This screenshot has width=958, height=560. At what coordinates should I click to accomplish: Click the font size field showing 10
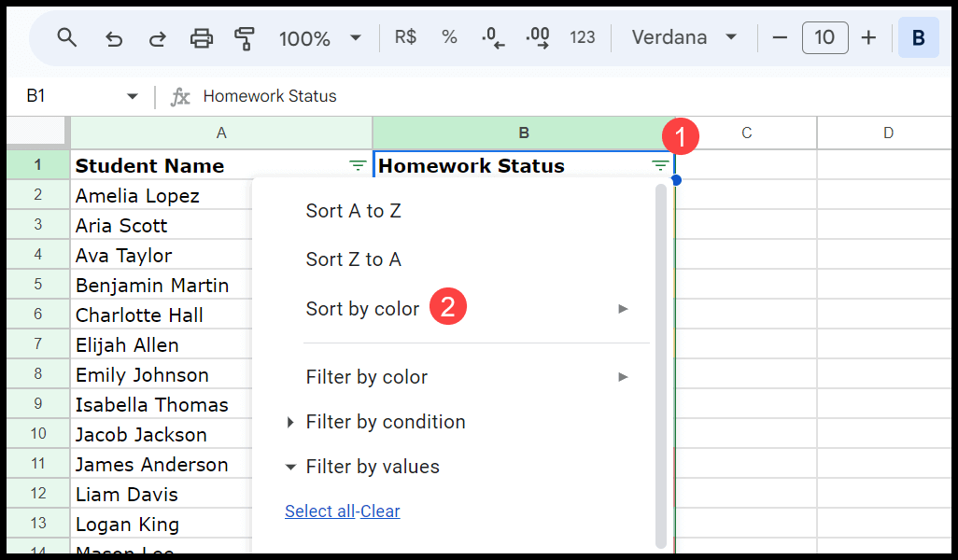click(824, 38)
